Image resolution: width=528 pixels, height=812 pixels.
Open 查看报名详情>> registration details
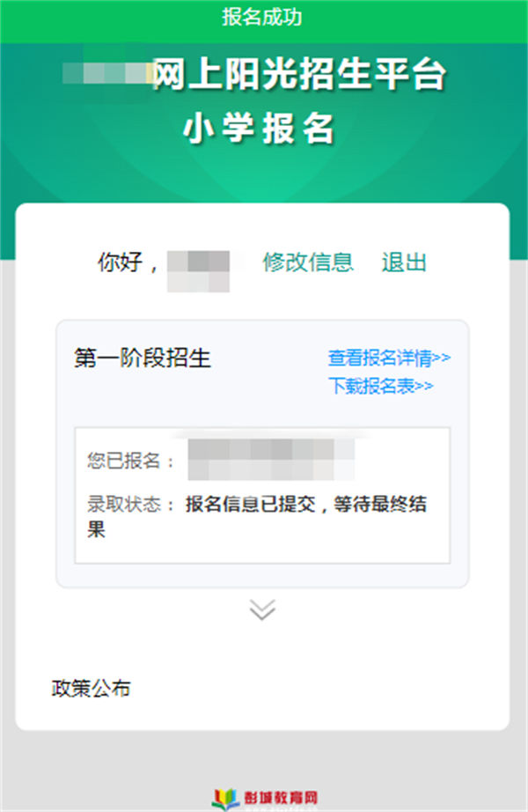coord(389,358)
